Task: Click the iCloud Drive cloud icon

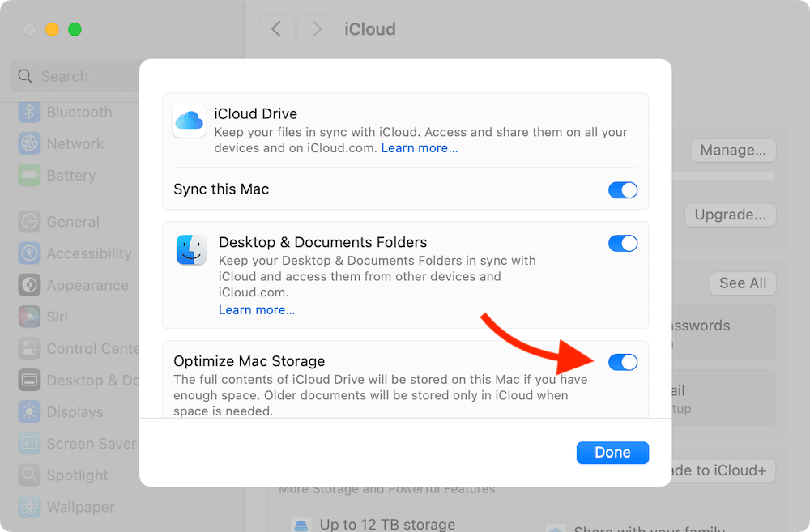Action: coord(189,121)
